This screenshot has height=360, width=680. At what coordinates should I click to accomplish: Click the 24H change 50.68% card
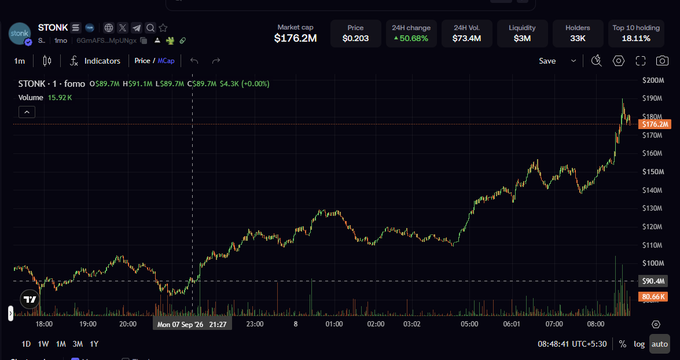[411, 33]
